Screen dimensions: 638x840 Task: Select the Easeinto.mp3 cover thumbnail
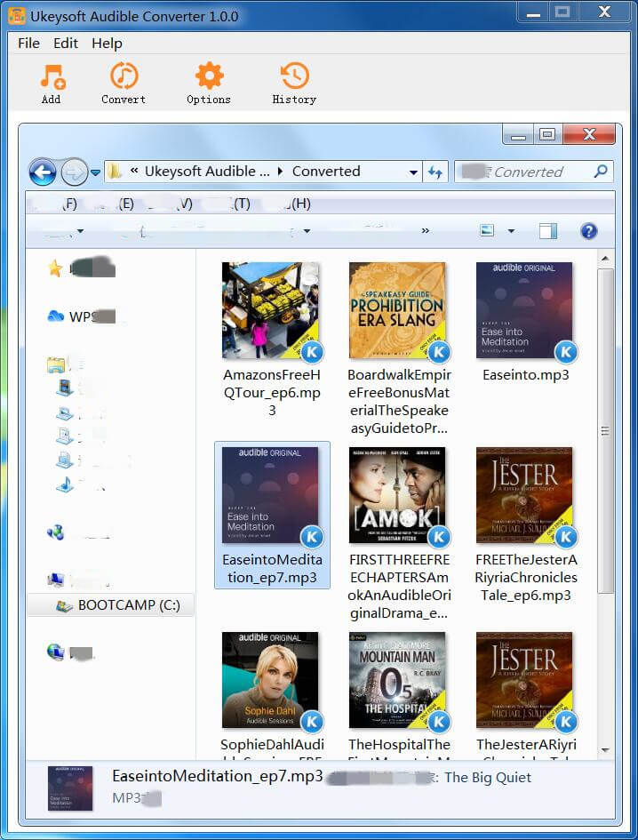coord(524,310)
